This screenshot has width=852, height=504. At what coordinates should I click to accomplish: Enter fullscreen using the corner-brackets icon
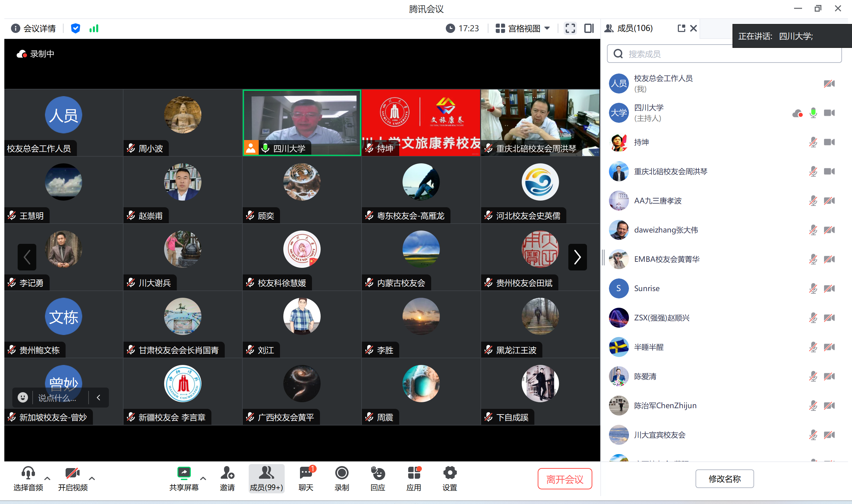click(570, 28)
